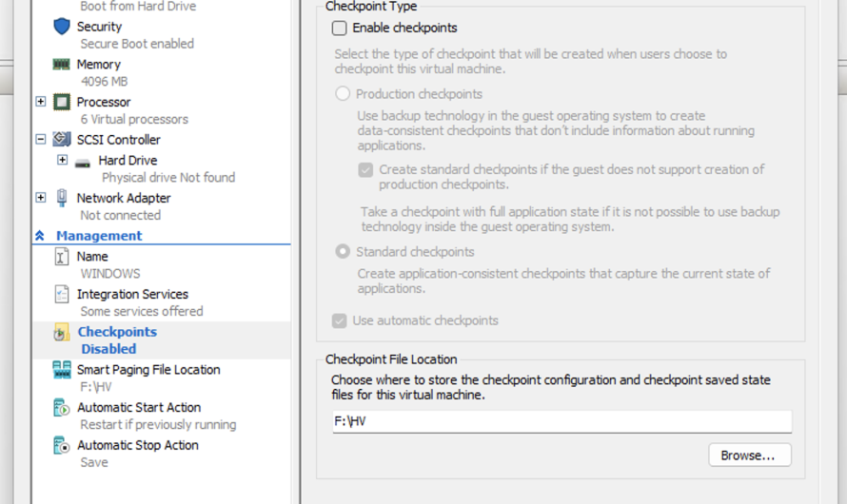Click the checkpoint file location field
This screenshot has width=847, height=504.
(x=561, y=421)
